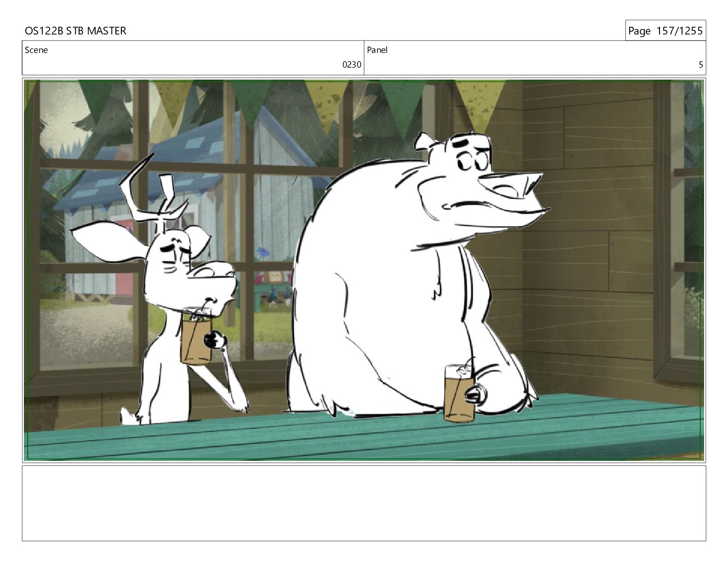Click the Page 157/1255 indicator
Screen dimensions: 728x563
665,31
